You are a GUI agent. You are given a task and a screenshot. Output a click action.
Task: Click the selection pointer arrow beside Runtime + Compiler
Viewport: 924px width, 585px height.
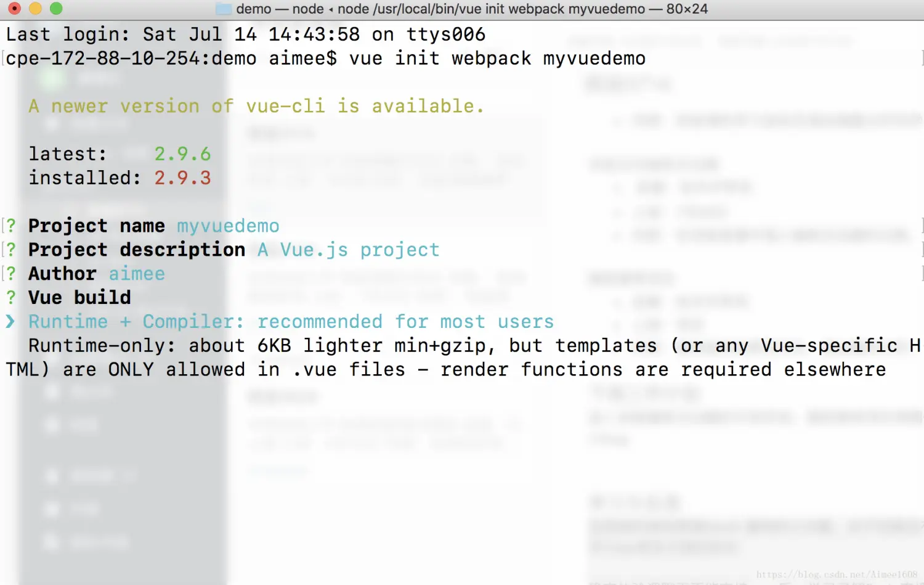10,322
